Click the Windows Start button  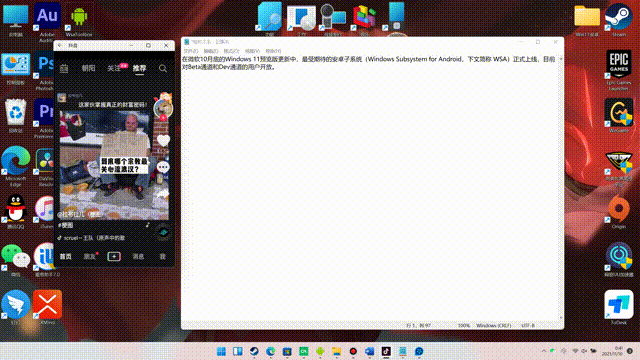pyautogui.click(x=221, y=351)
